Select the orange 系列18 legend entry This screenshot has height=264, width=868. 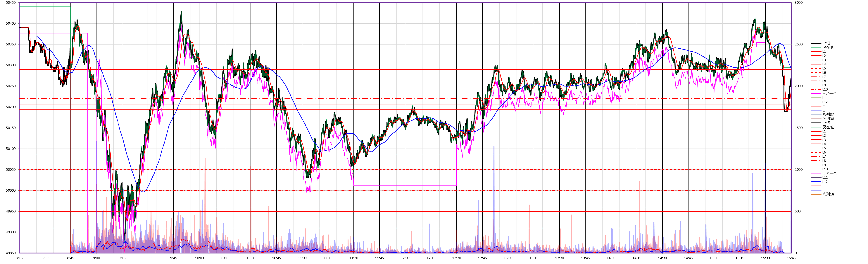[828, 195]
